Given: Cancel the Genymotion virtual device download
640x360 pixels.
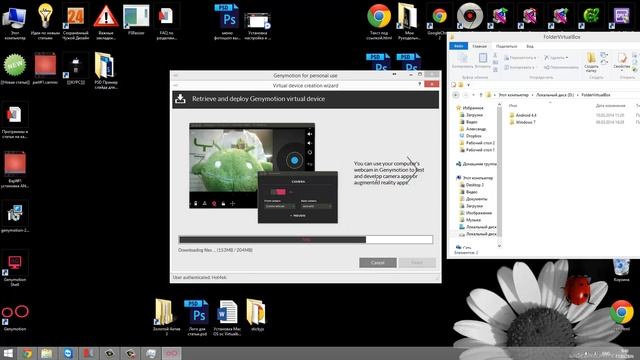Looking at the screenshot, I should [378, 262].
